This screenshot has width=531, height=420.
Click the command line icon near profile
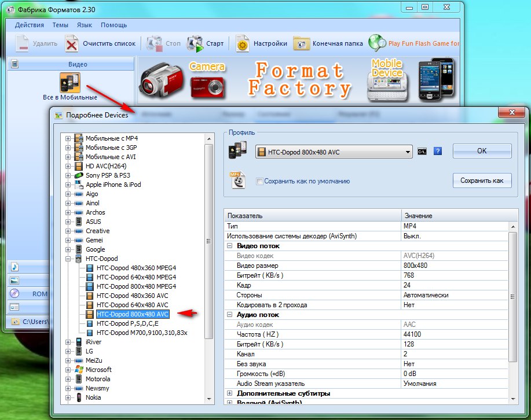tap(423, 152)
